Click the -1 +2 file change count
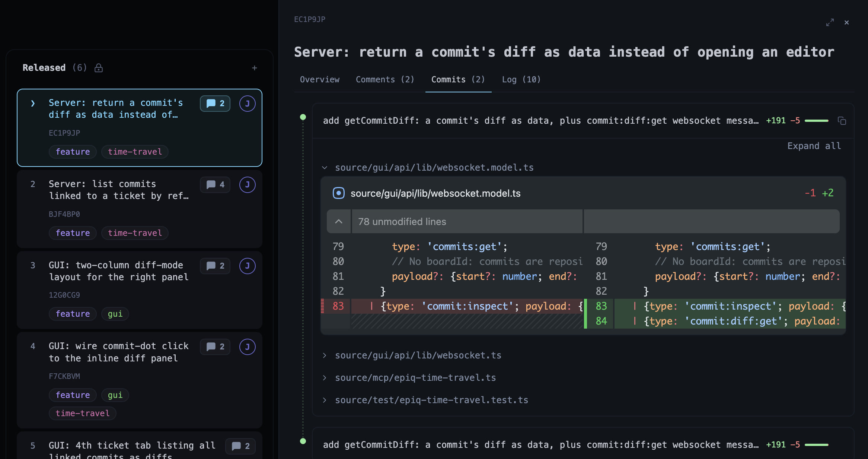This screenshot has height=459, width=868. 819,193
